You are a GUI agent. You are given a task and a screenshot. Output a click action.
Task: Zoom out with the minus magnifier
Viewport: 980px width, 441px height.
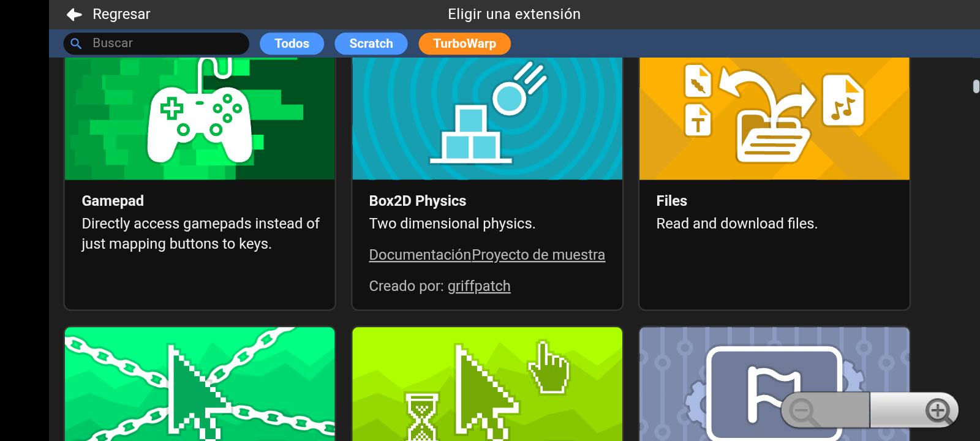click(824, 410)
